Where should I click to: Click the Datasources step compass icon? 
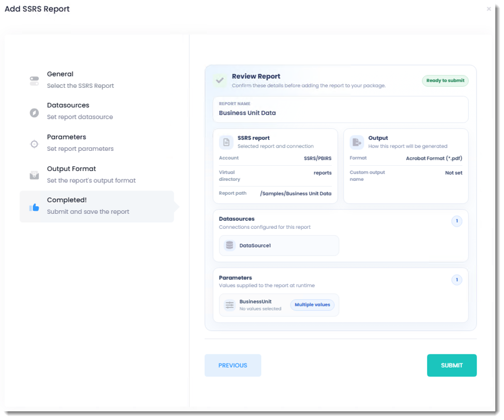35,113
